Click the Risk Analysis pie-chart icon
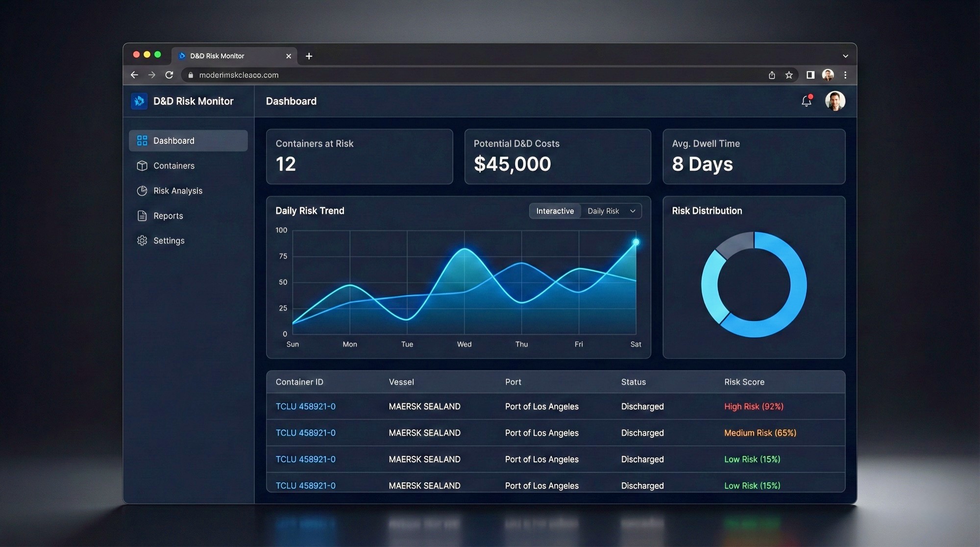This screenshot has width=980, height=547. coord(142,191)
